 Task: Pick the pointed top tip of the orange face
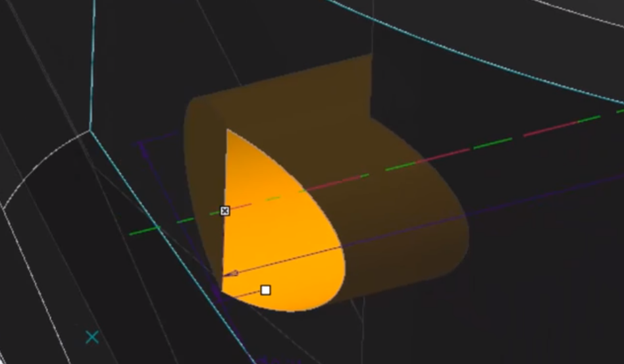(x=227, y=130)
